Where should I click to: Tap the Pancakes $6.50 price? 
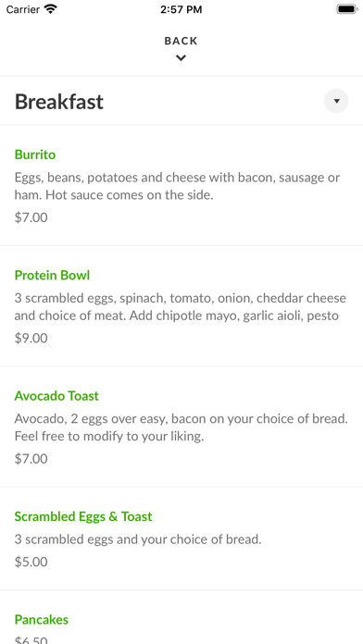pos(31,640)
